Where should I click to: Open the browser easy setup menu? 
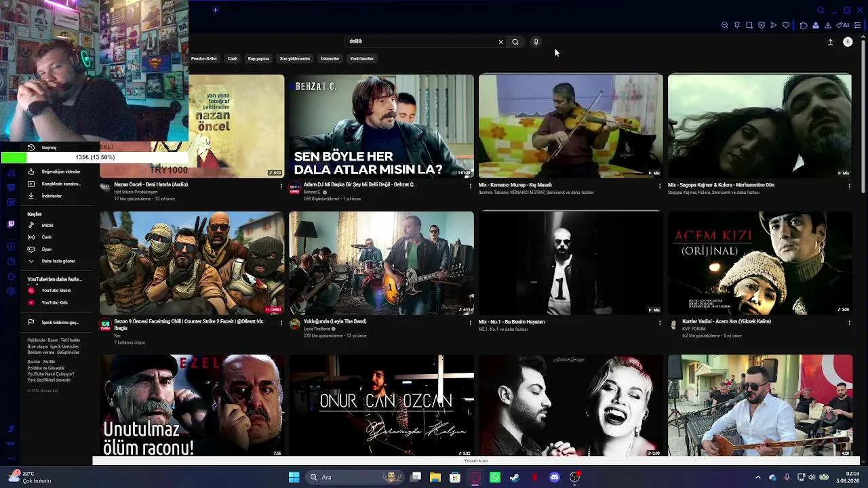click(857, 25)
